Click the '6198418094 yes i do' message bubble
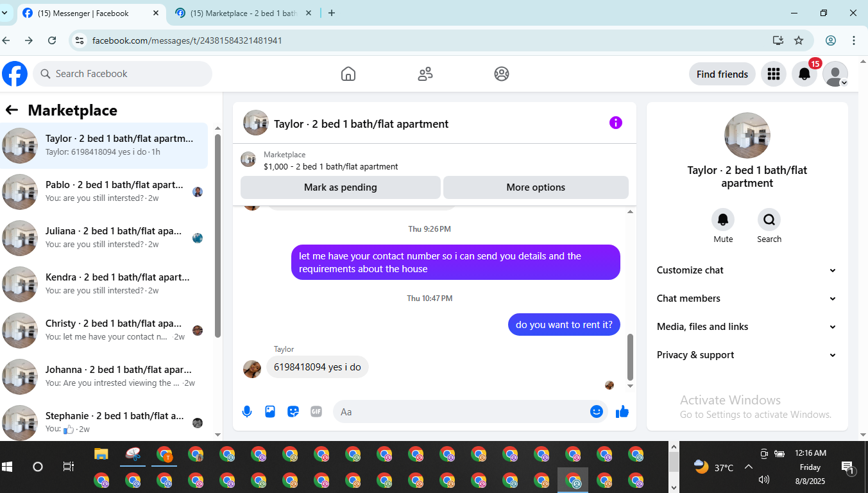Image resolution: width=868 pixels, height=493 pixels. pyautogui.click(x=318, y=367)
